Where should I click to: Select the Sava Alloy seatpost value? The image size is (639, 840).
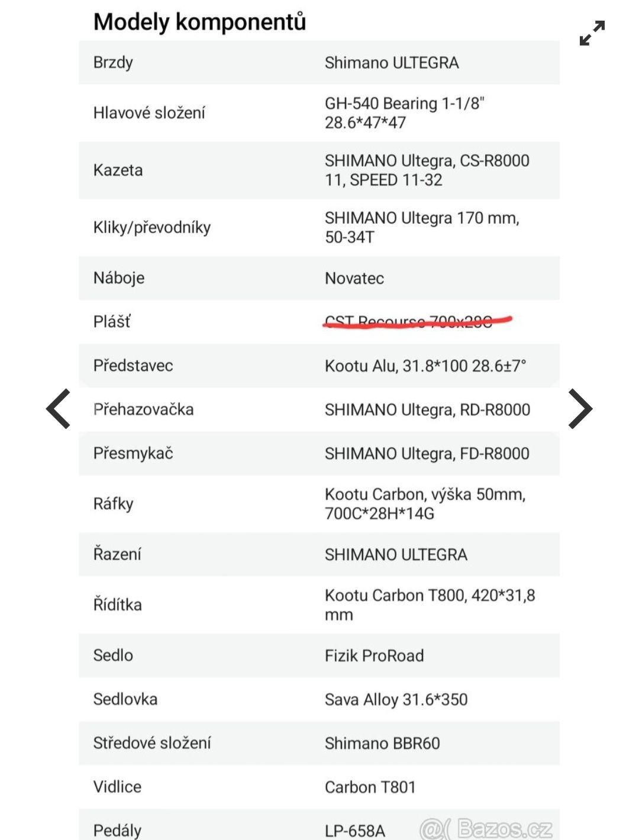coord(396,699)
